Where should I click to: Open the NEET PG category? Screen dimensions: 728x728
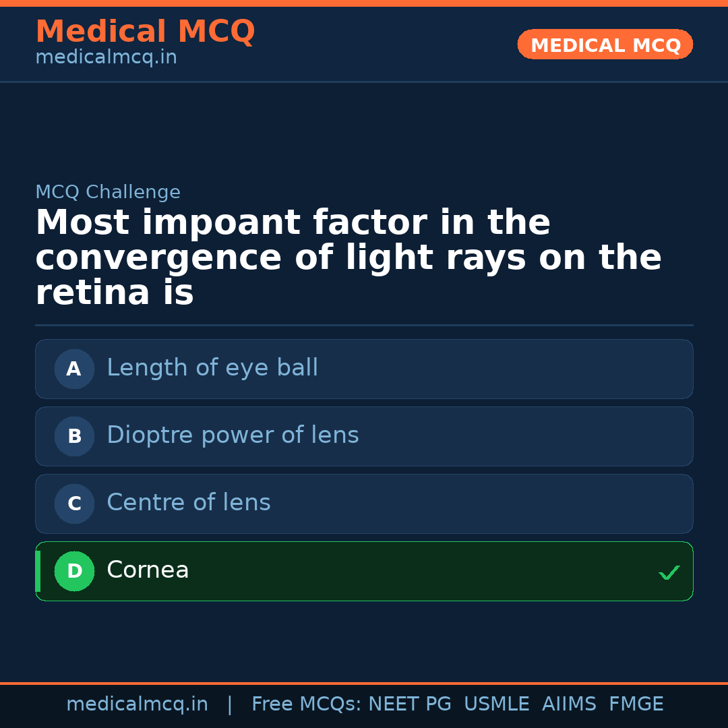pyautogui.click(x=409, y=704)
